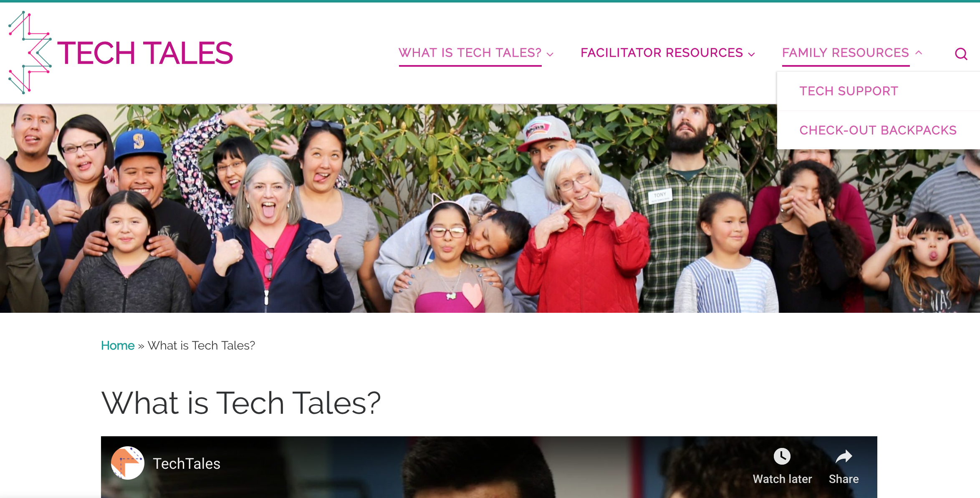Click the Watch later clock icon
The width and height of the screenshot is (980, 498).
(x=782, y=456)
